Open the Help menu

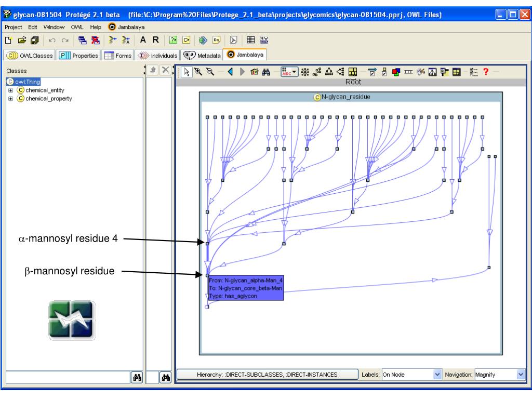(96, 27)
